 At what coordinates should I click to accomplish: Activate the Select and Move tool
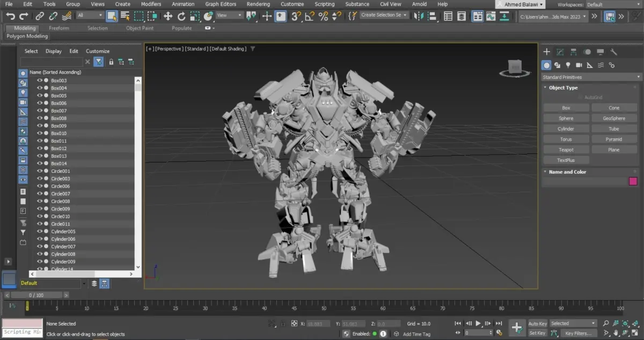click(167, 16)
